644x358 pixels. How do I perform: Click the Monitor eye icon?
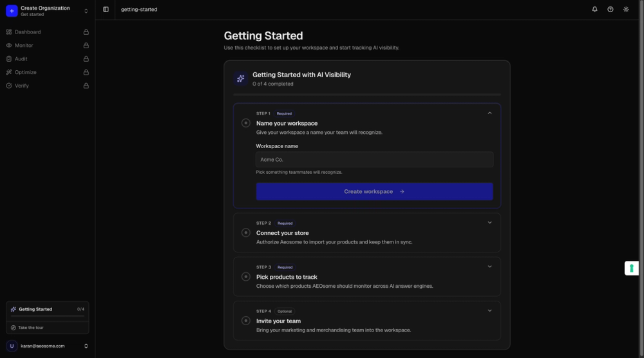(x=9, y=46)
